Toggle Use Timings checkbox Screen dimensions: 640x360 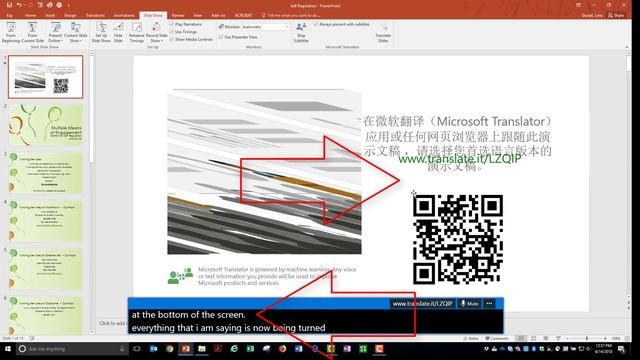pos(172,32)
